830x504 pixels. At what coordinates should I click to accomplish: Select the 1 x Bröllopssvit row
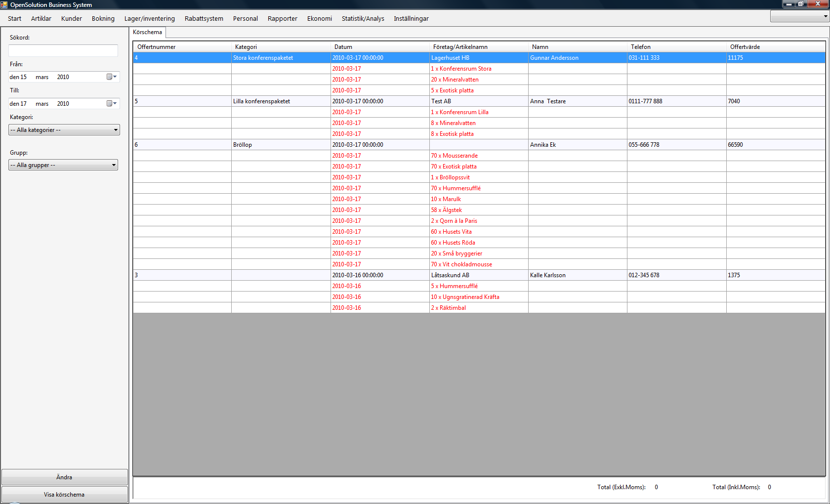(479, 177)
